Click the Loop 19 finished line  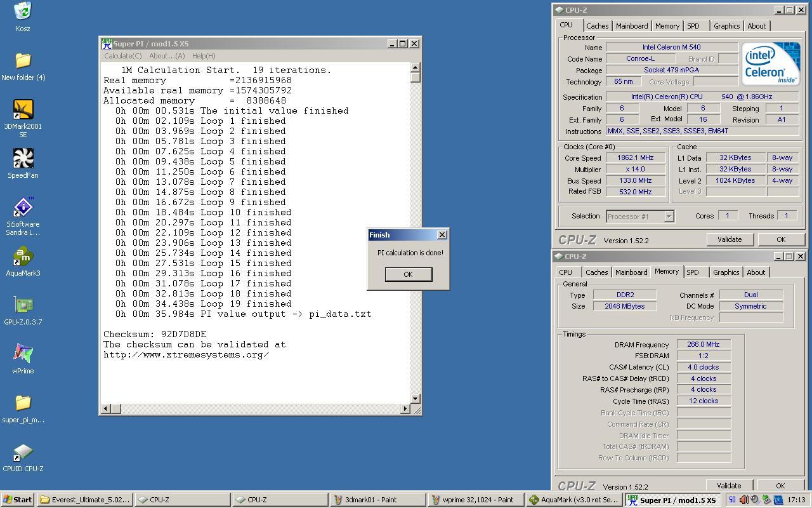204,304
